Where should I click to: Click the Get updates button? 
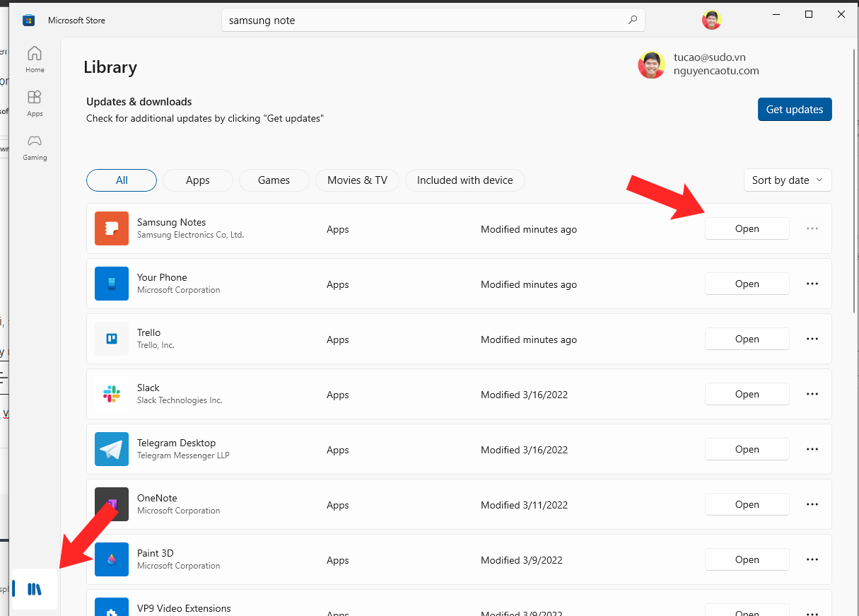click(x=795, y=110)
